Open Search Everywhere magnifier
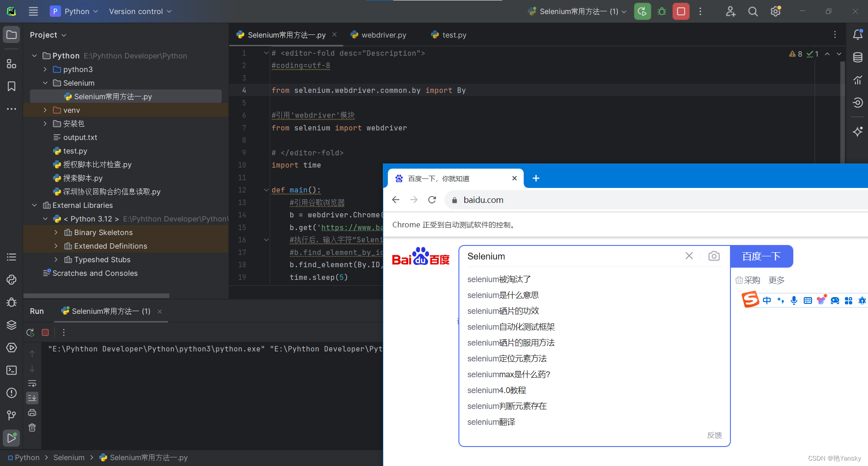868x466 pixels. point(753,11)
